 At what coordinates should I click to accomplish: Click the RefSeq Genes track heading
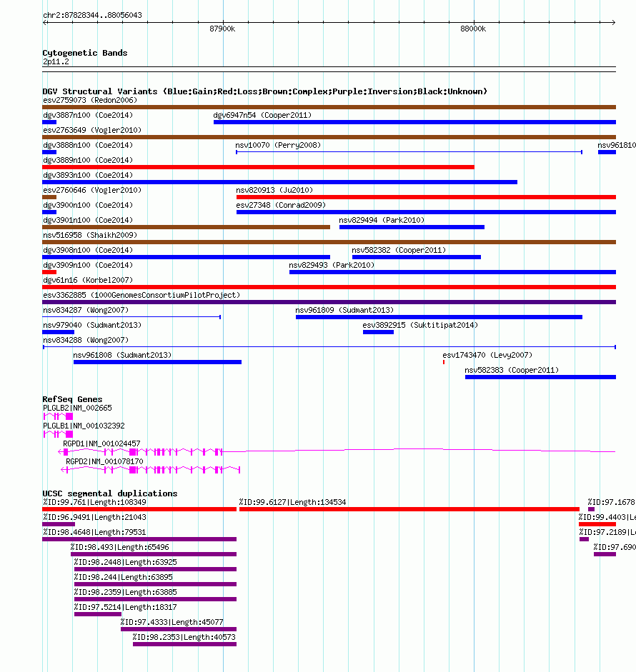pos(72,399)
